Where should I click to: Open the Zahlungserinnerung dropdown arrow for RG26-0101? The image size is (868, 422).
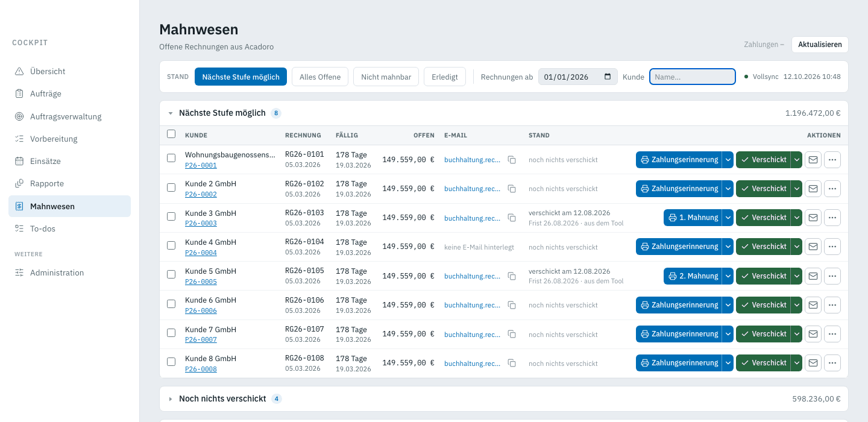coord(728,160)
